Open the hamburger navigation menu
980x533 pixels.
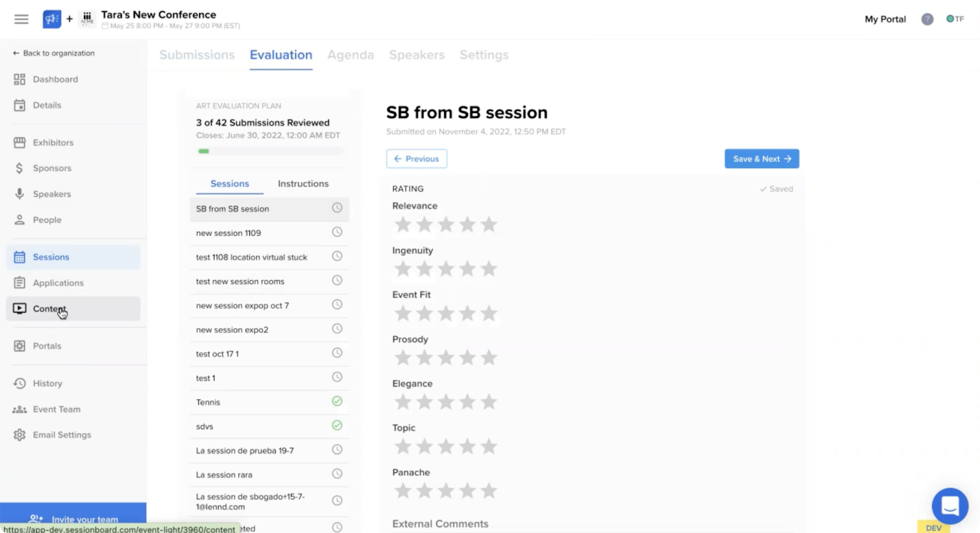tap(21, 19)
